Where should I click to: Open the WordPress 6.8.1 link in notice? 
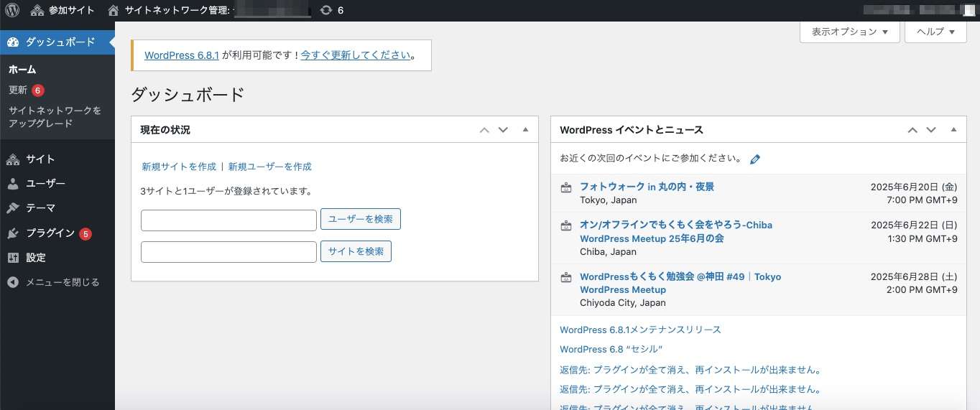click(x=181, y=55)
